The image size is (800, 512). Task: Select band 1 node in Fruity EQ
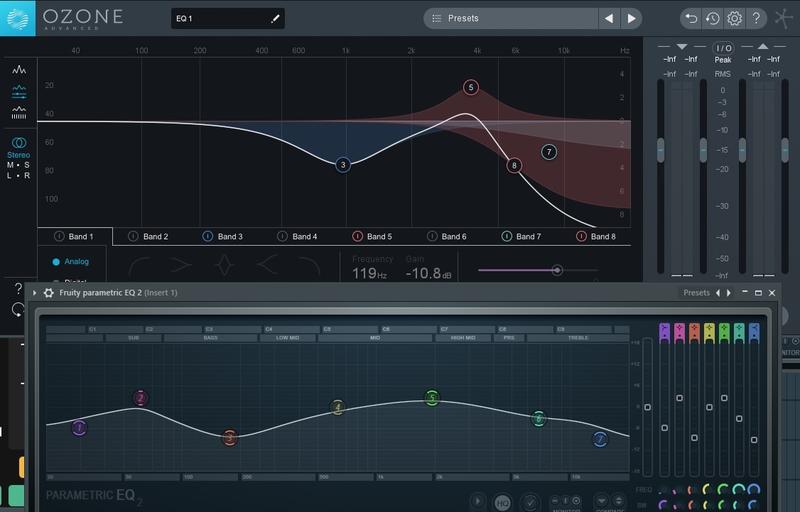79,428
